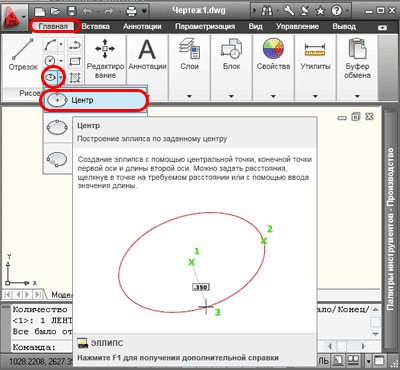Switch to the Вид ribbon tab
This screenshot has width=400, height=370.
(255, 26)
